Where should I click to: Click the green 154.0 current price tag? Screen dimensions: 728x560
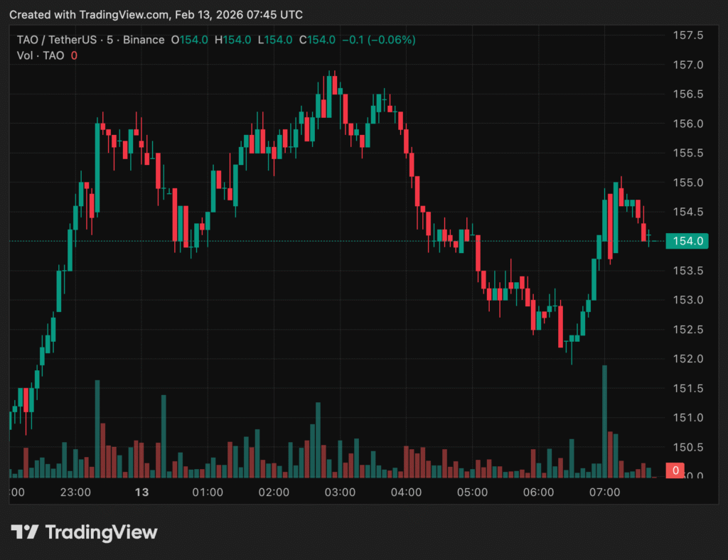686,241
